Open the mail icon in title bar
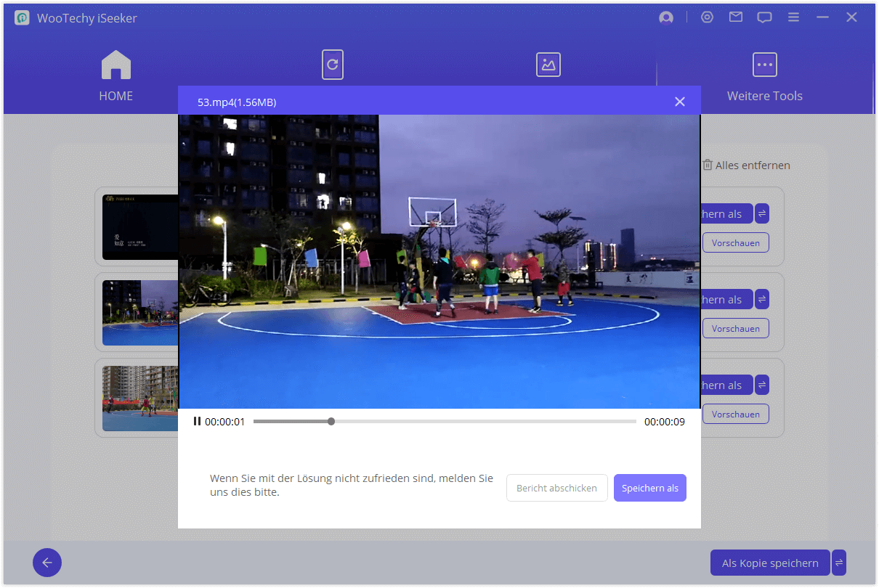 pos(736,18)
